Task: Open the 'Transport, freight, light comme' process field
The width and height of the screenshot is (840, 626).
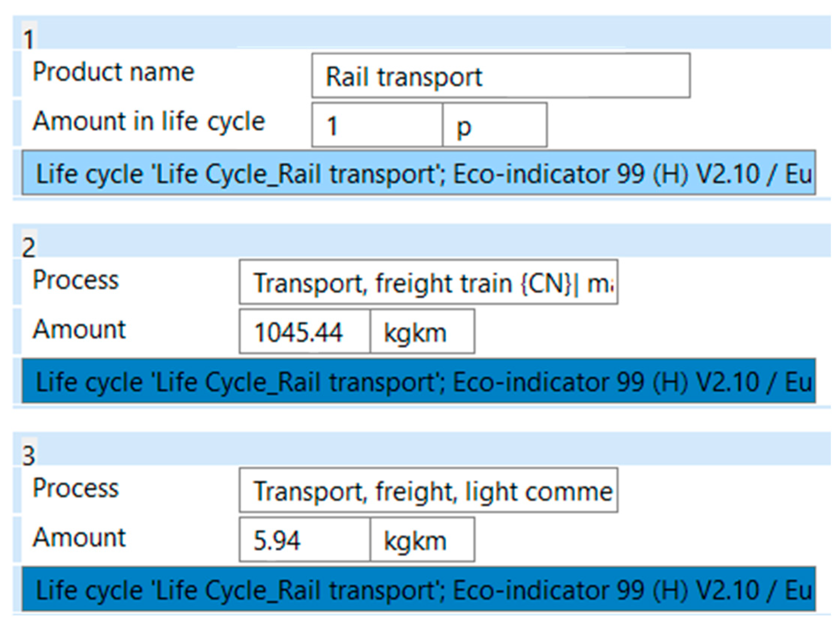Action: (x=428, y=490)
